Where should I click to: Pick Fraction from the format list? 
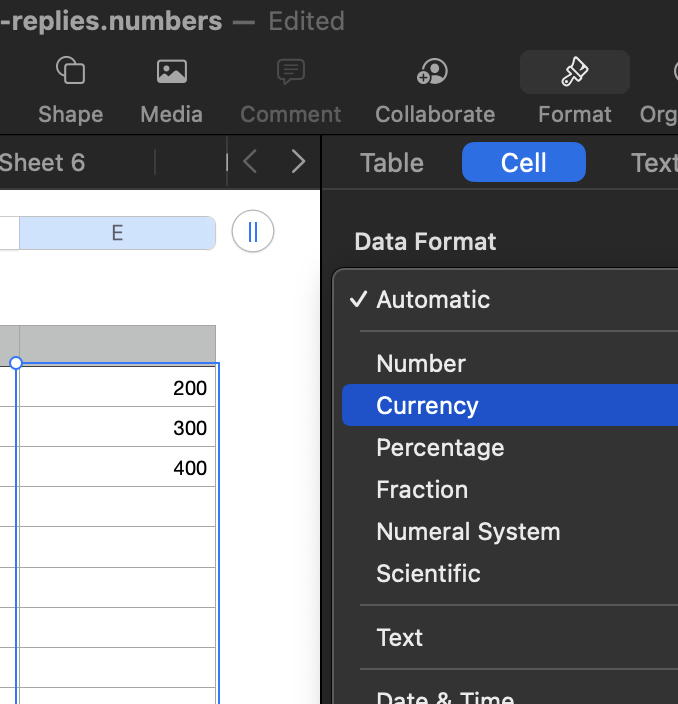point(421,490)
